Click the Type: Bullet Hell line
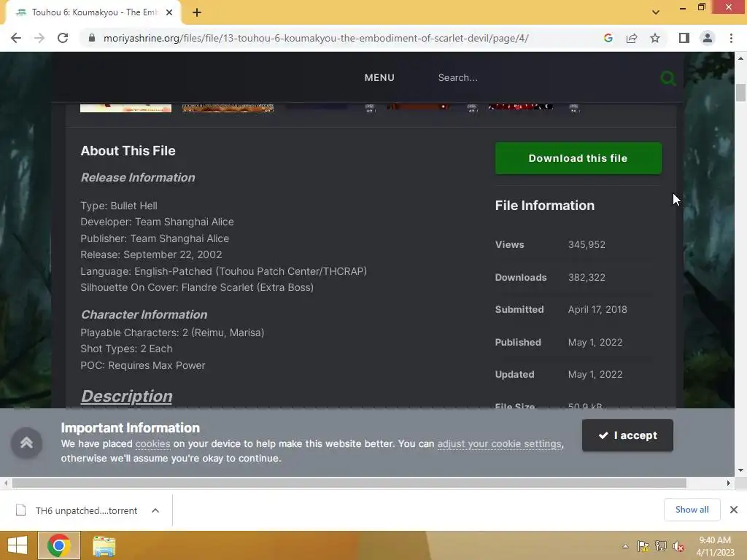The image size is (747, 560). [119, 206]
